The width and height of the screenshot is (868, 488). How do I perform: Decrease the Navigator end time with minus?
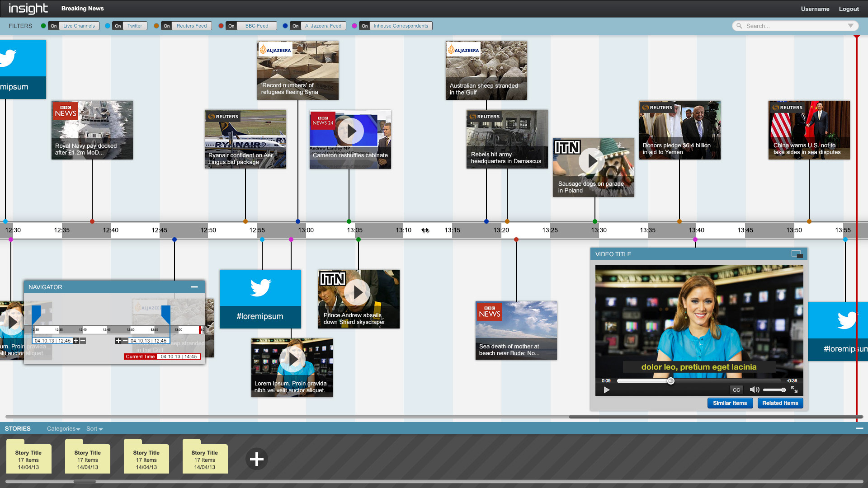(x=125, y=341)
